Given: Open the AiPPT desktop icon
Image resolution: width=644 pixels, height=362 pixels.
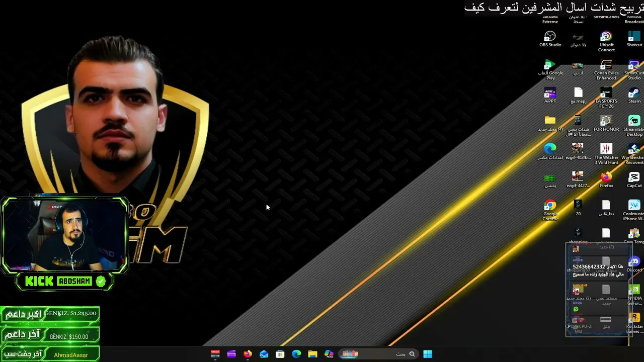Looking at the screenshot, I should (550, 96).
